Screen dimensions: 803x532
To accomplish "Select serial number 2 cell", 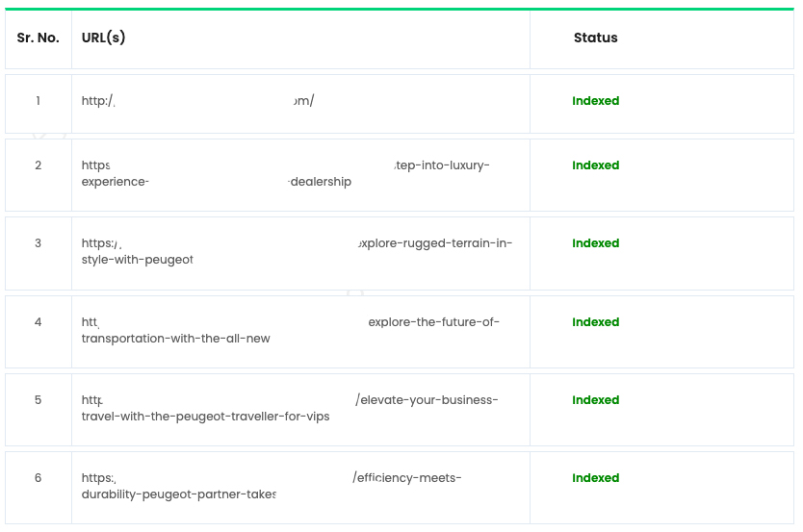I will click(x=38, y=175).
